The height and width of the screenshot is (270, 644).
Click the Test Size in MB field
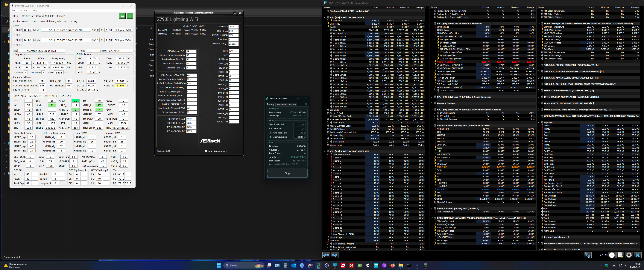click(299, 124)
